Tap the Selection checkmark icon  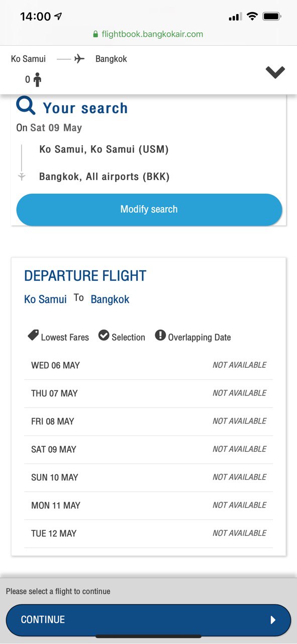pos(104,336)
